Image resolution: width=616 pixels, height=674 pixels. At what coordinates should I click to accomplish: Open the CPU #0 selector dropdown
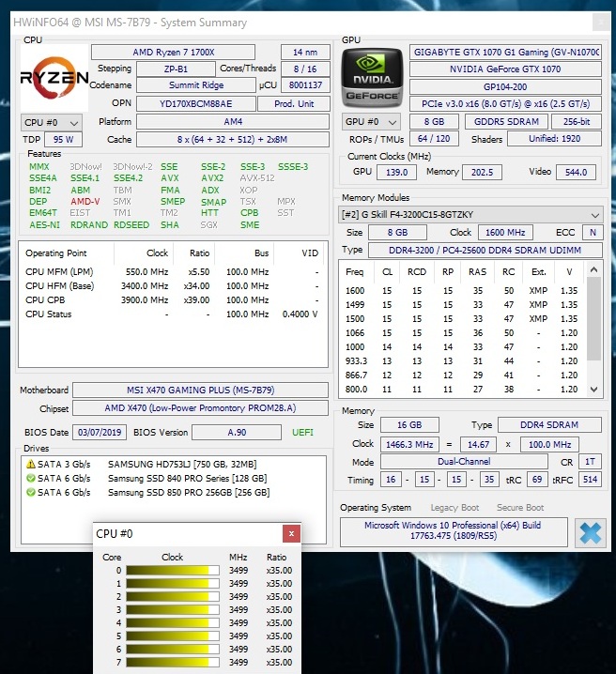tap(51, 123)
